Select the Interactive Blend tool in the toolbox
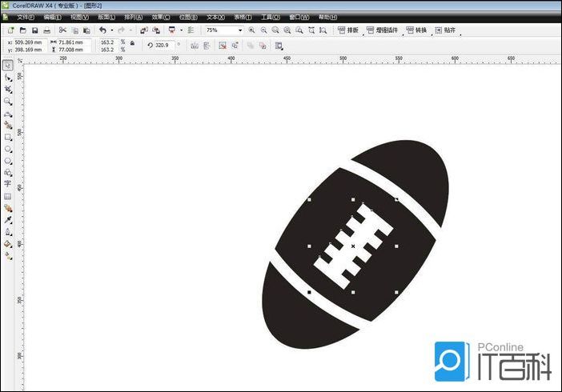The image size is (562, 392). point(7,208)
